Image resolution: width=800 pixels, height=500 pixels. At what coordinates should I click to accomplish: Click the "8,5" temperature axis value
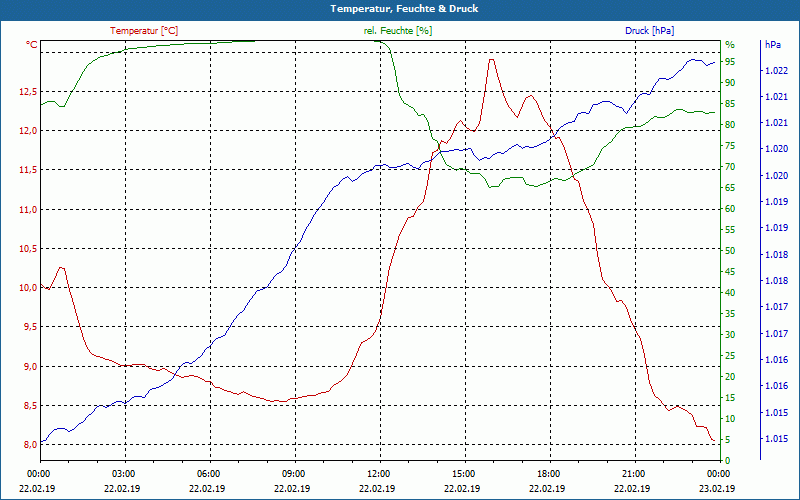tap(30, 406)
